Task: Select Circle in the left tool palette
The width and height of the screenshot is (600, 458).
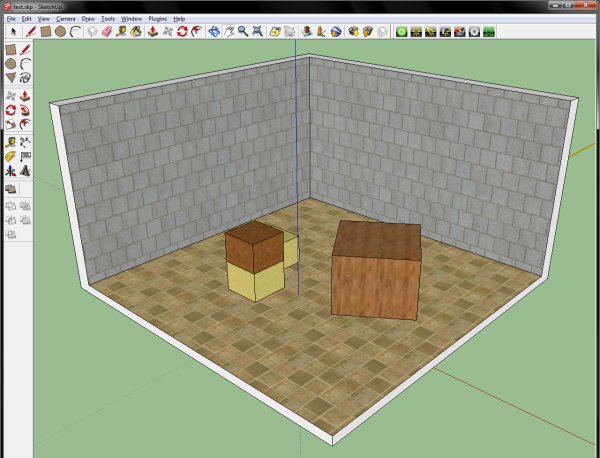Action: point(11,64)
